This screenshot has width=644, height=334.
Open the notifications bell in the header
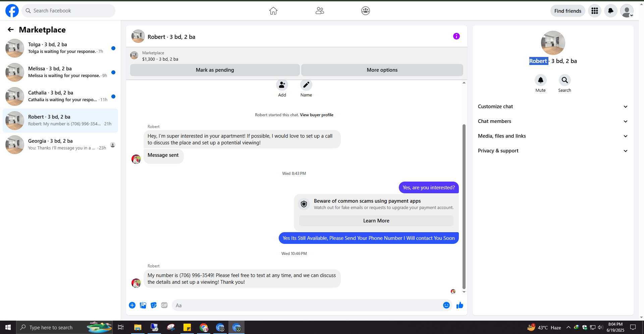pyautogui.click(x=611, y=11)
